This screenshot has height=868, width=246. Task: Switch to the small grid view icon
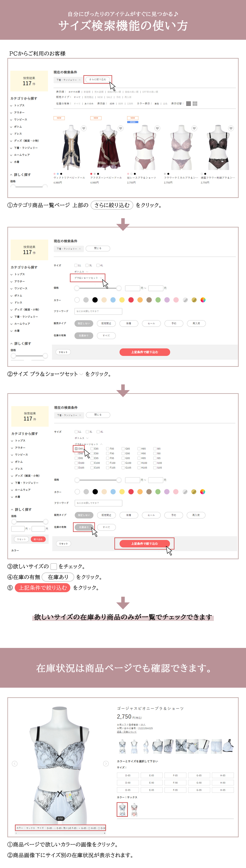(x=188, y=104)
